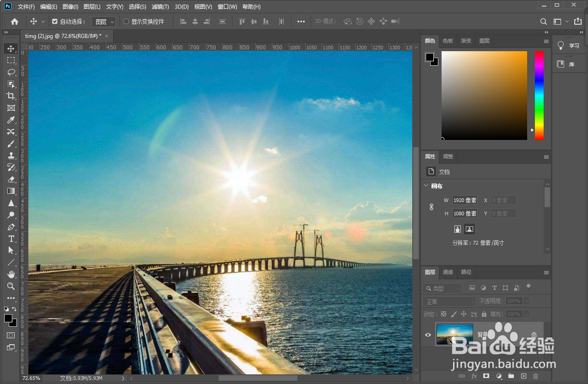This screenshot has height=384, width=588.
Task: Open the 文件(F) File menu
Action: tap(27, 7)
